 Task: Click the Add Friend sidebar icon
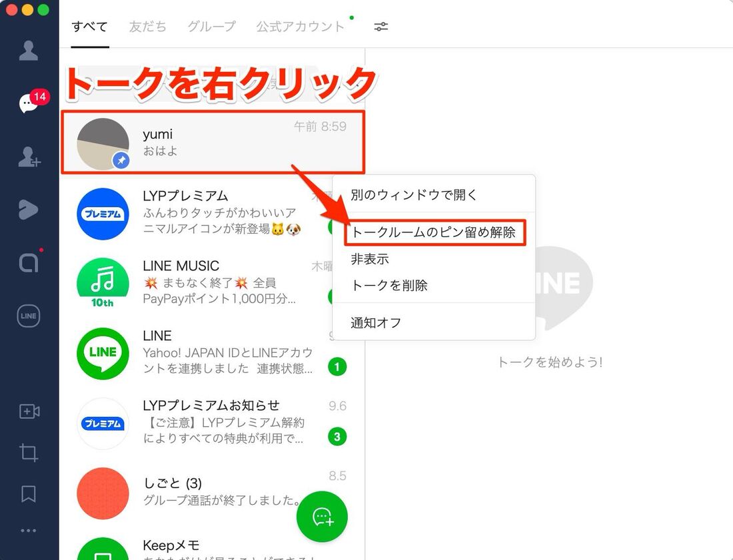tap(29, 157)
